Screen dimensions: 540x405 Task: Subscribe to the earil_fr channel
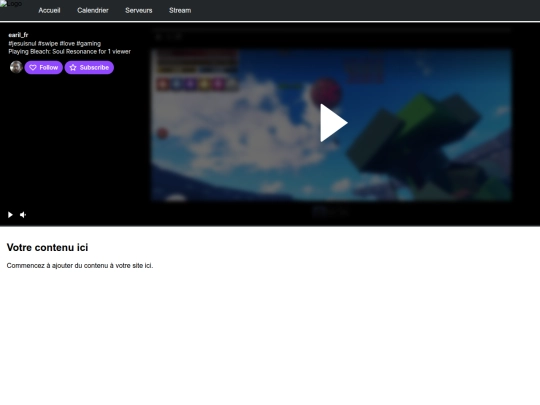coord(89,68)
